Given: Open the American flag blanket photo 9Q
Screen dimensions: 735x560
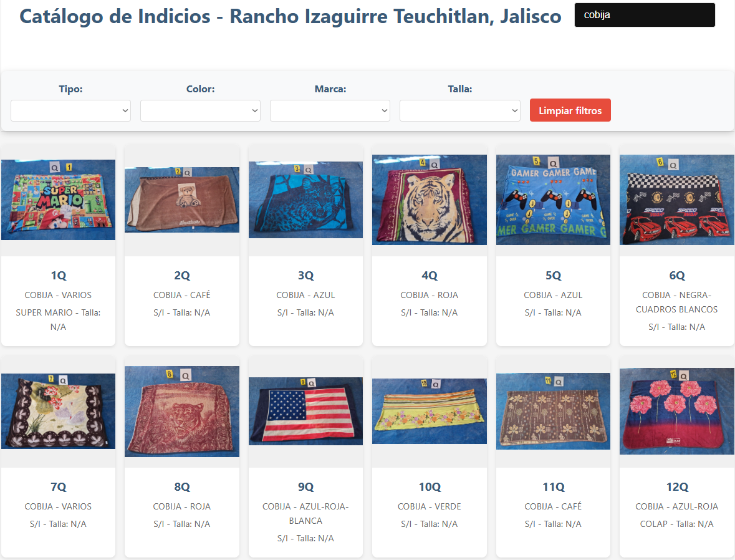Looking at the screenshot, I should point(305,412).
